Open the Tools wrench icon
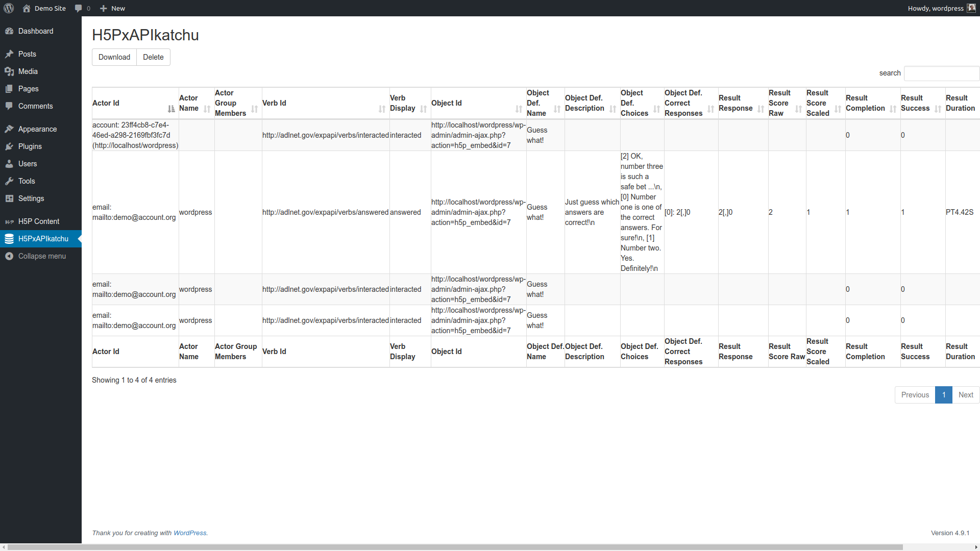This screenshot has width=980, height=551. coord(10,181)
